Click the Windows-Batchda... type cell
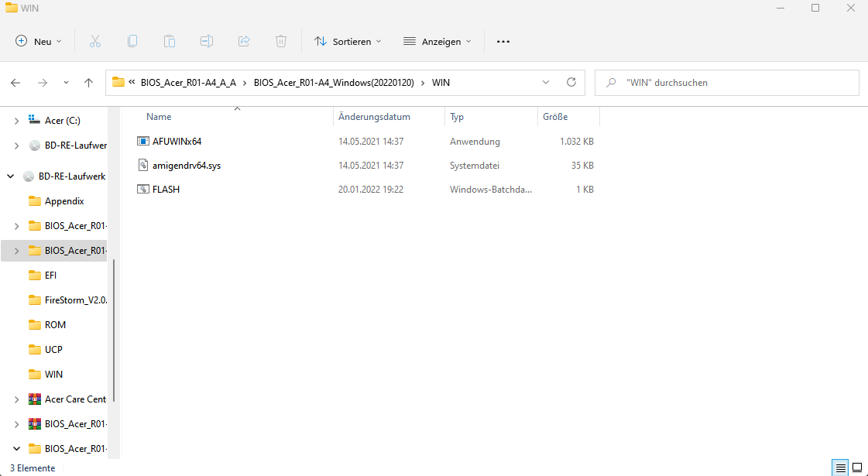This screenshot has width=868, height=476. coord(491,190)
